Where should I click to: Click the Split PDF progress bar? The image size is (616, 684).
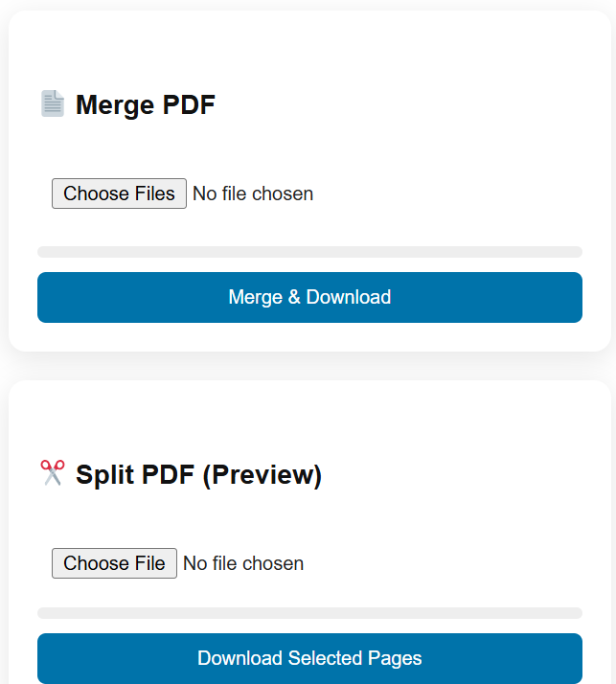309,613
